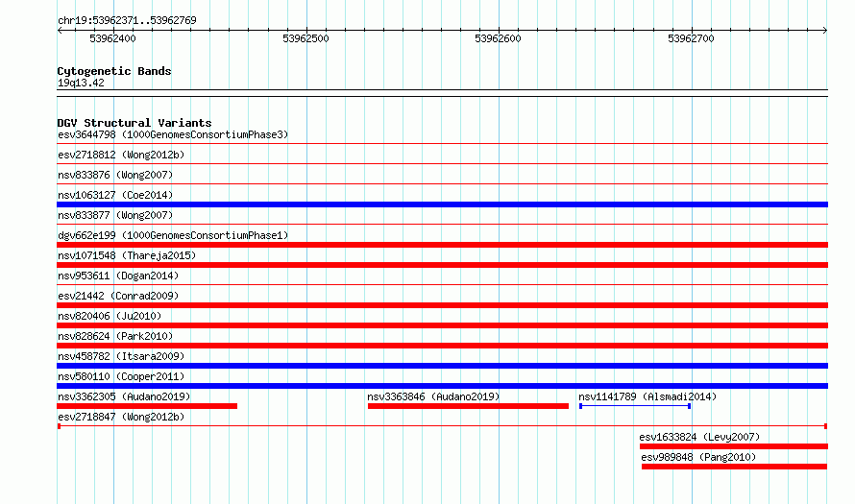This screenshot has height=504, width=855.
Task: Click the left arrow on the ruler
Action: pyautogui.click(x=60, y=31)
